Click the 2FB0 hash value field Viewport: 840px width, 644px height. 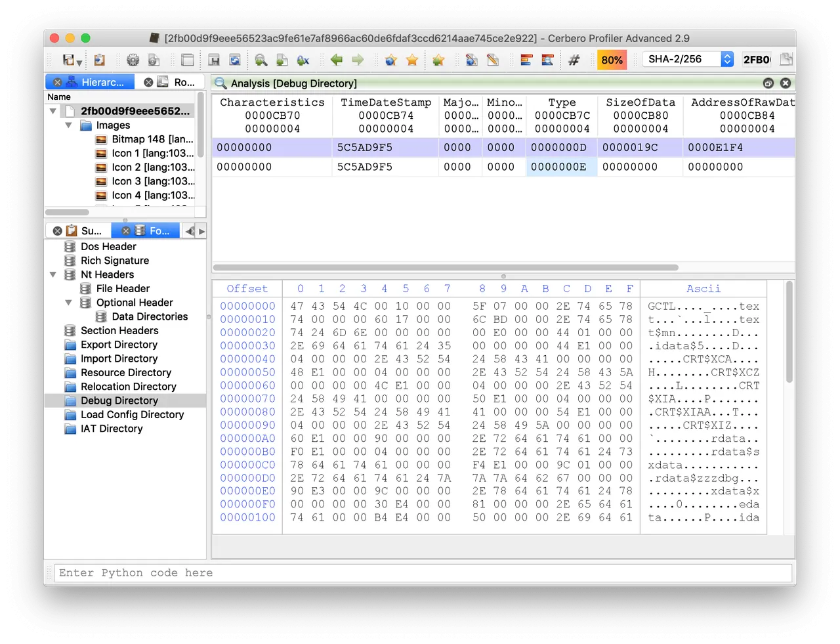coord(757,60)
